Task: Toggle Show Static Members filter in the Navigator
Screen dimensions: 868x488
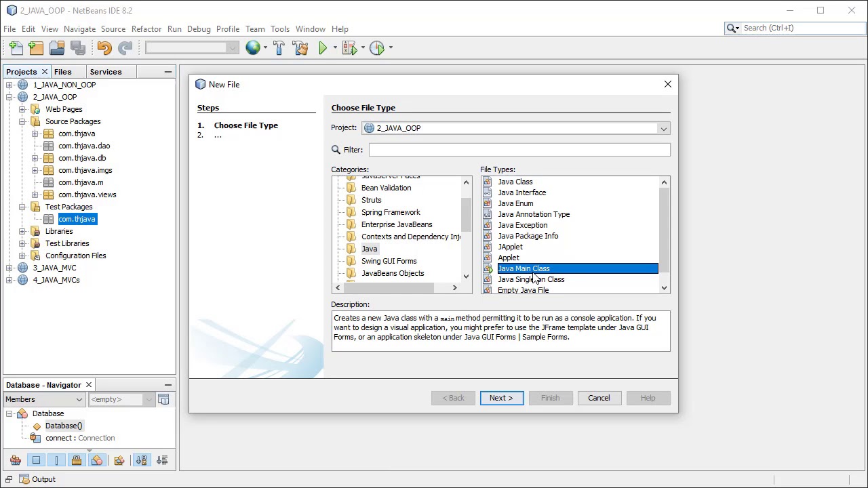Action: click(x=56, y=460)
